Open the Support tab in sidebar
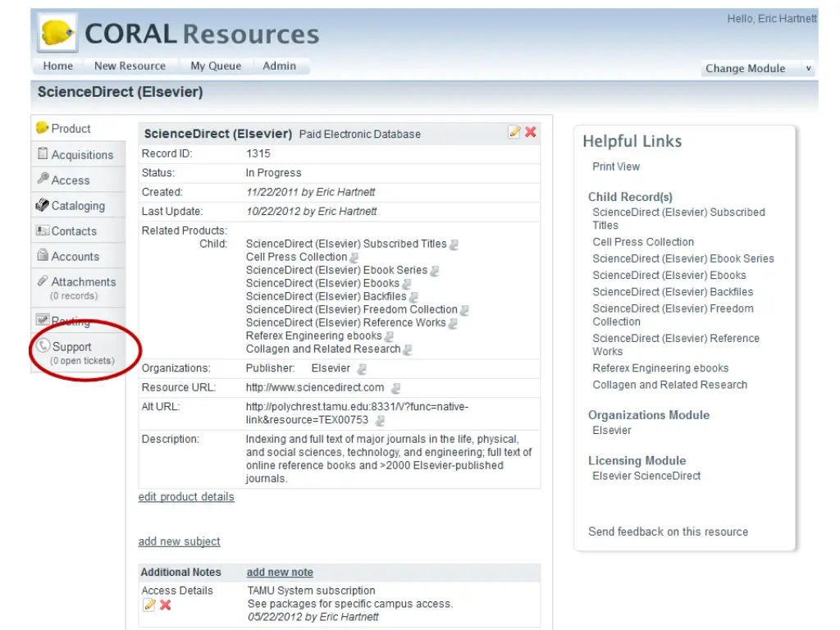The image size is (840, 630). tap(72, 347)
